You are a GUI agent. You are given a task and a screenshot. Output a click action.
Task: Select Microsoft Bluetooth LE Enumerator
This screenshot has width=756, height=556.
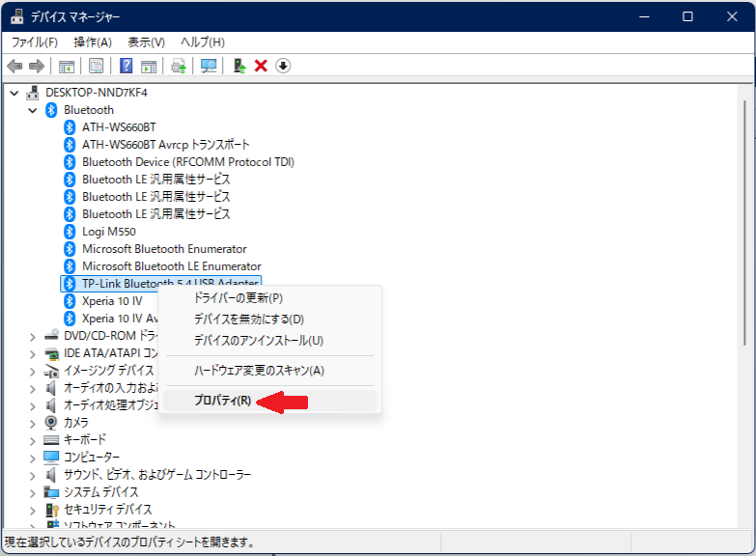(x=172, y=266)
